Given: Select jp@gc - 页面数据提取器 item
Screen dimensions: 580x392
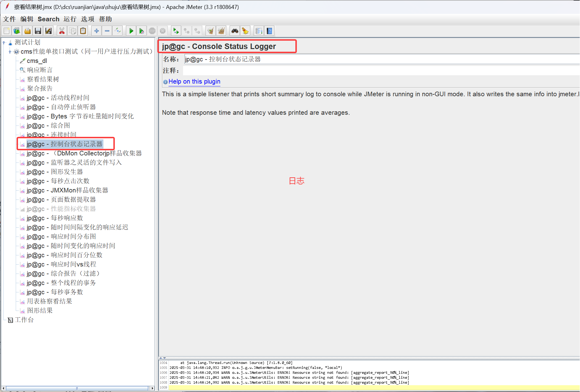Looking at the screenshot, I should [61, 200].
